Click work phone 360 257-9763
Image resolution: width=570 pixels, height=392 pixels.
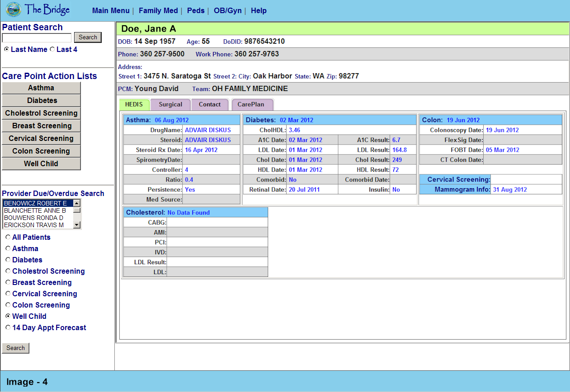pos(257,54)
